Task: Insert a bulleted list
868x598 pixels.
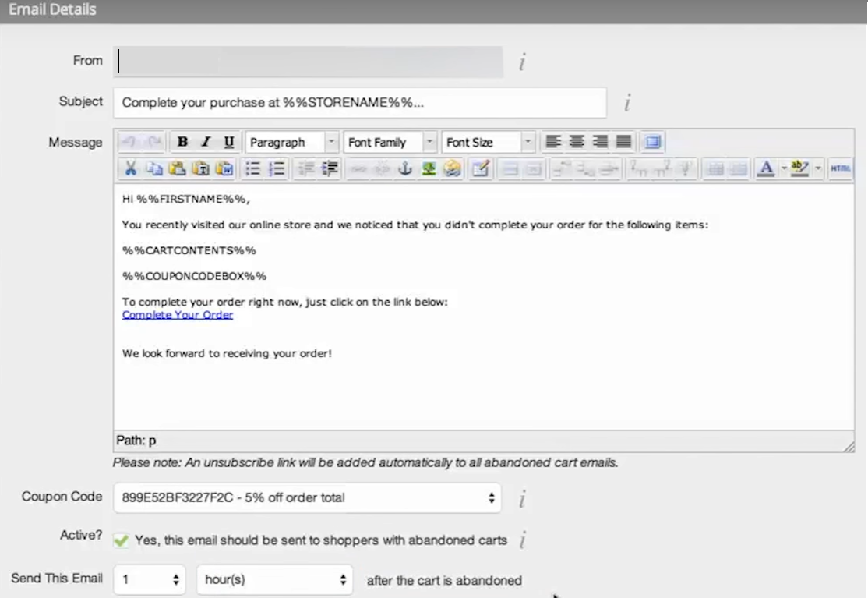Action: 252,168
